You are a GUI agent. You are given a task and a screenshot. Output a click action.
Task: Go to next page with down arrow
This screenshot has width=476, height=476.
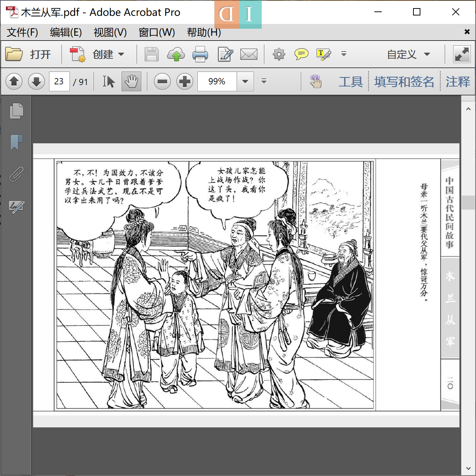tap(36, 81)
